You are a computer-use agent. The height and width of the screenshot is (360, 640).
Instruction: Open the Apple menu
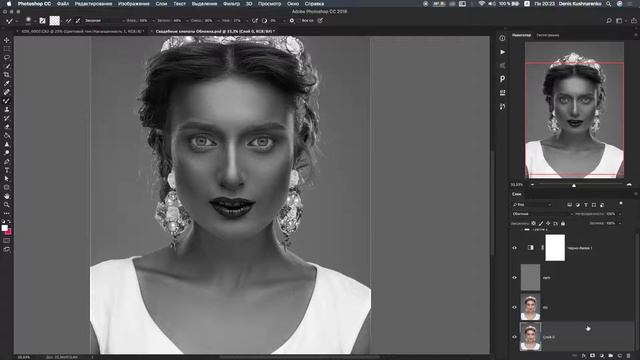tap(9, 4)
